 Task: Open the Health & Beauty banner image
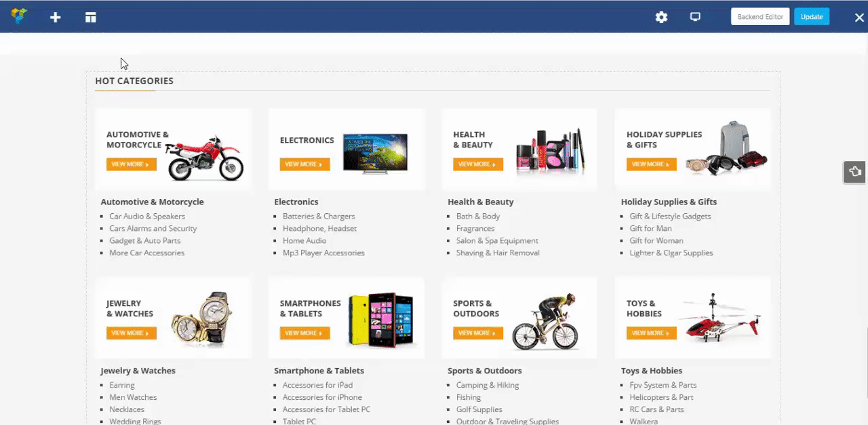519,149
